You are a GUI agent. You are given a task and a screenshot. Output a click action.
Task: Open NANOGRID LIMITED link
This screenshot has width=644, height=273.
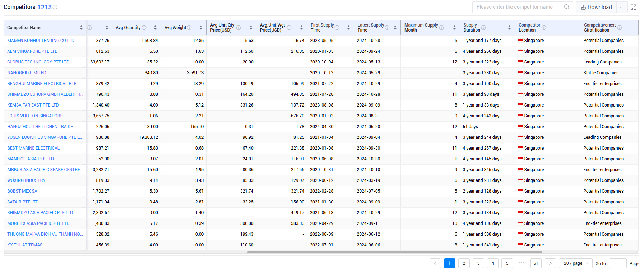(27, 73)
